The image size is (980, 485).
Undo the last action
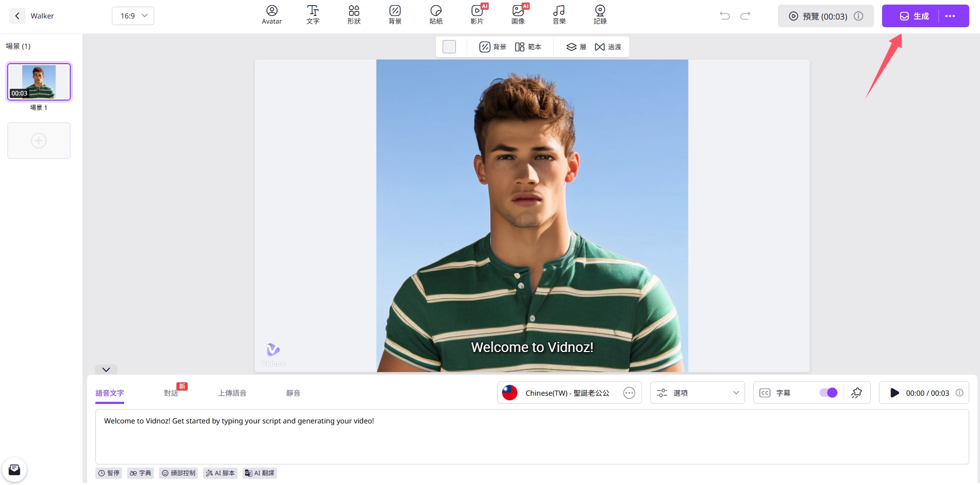tap(725, 16)
